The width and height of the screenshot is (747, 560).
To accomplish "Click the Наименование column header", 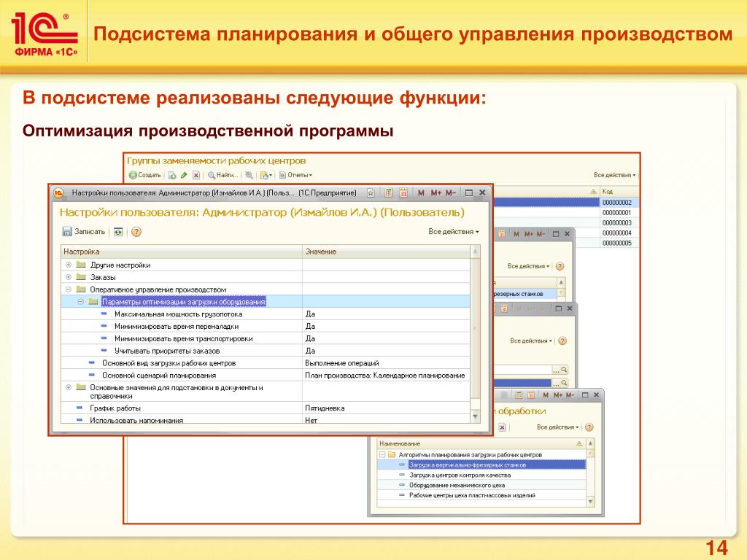I will pos(481,444).
